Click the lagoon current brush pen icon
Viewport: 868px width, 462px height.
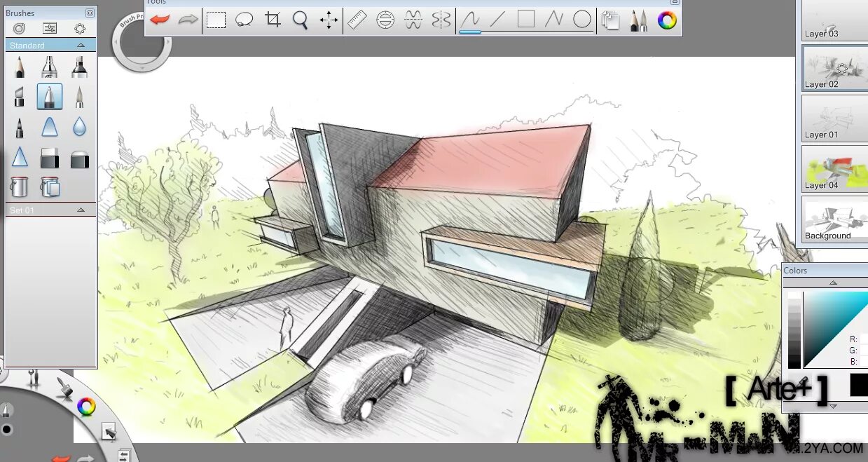[x=6, y=409]
